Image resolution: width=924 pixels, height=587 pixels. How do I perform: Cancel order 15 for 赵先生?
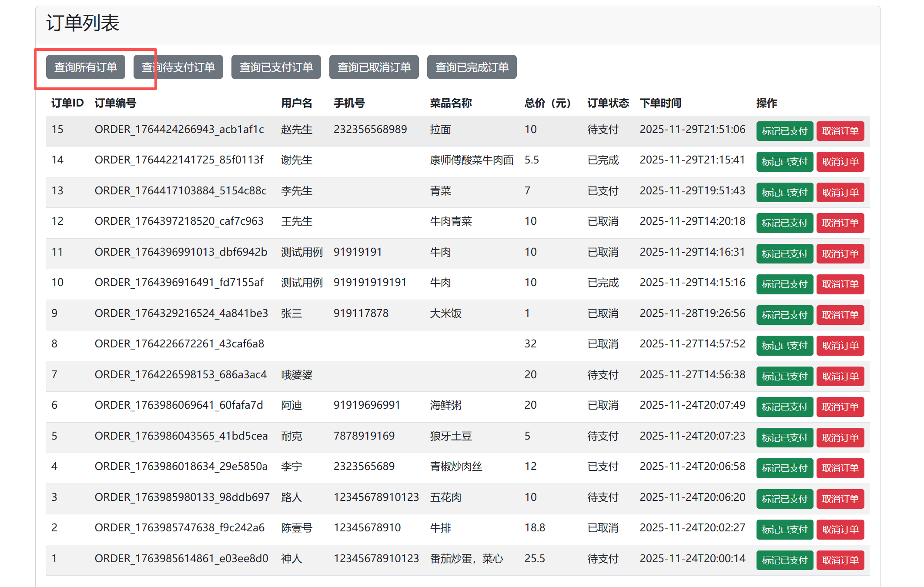pos(840,131)
